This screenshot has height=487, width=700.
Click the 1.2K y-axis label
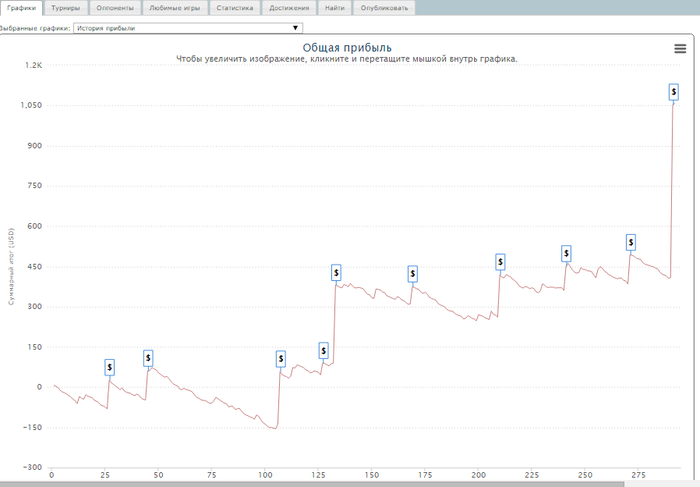[33, 65]
